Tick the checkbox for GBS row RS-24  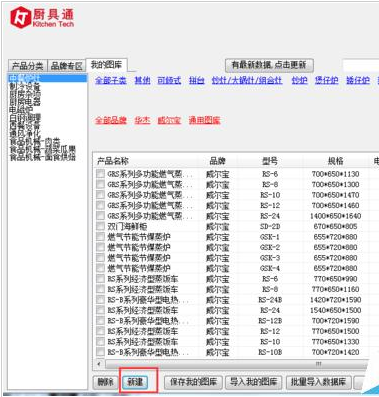pos(100,216)
